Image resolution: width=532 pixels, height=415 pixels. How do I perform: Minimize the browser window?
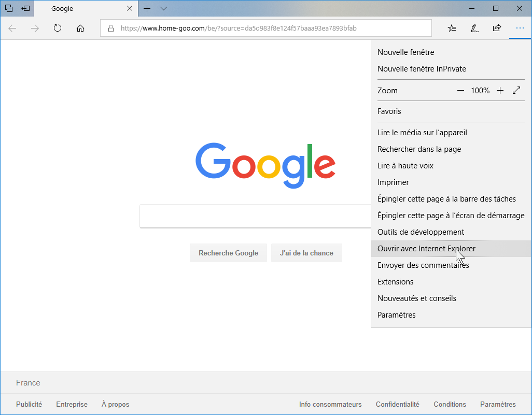click(x=472, y=8)
